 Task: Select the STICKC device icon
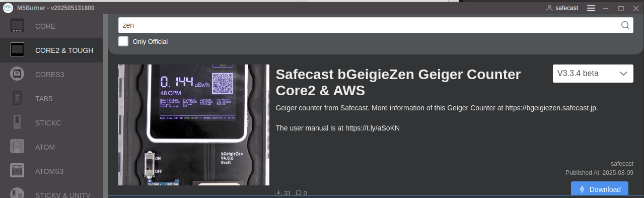coord(17,122)
